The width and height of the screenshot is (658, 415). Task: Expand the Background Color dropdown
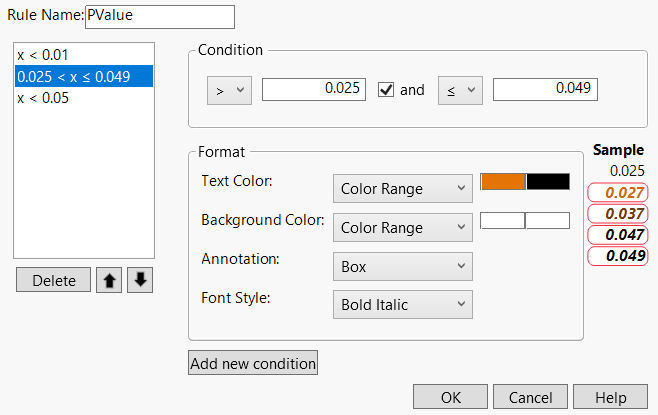tap(402, 228)
